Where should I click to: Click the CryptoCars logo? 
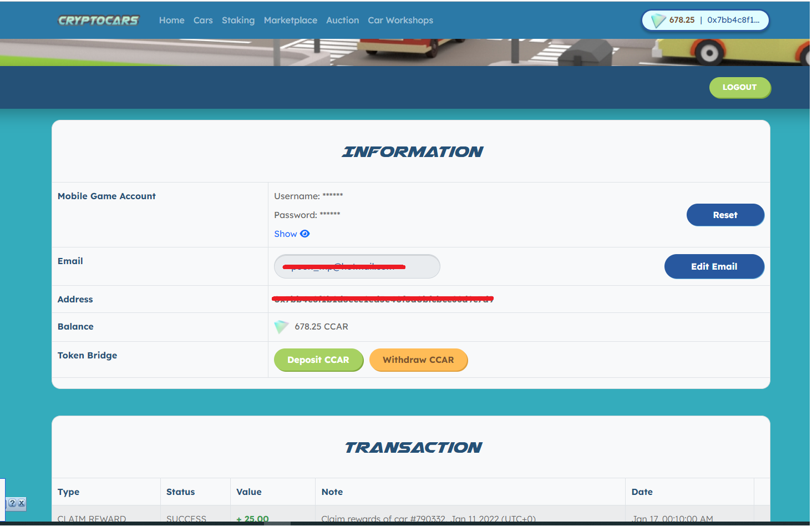click(98, 21)
